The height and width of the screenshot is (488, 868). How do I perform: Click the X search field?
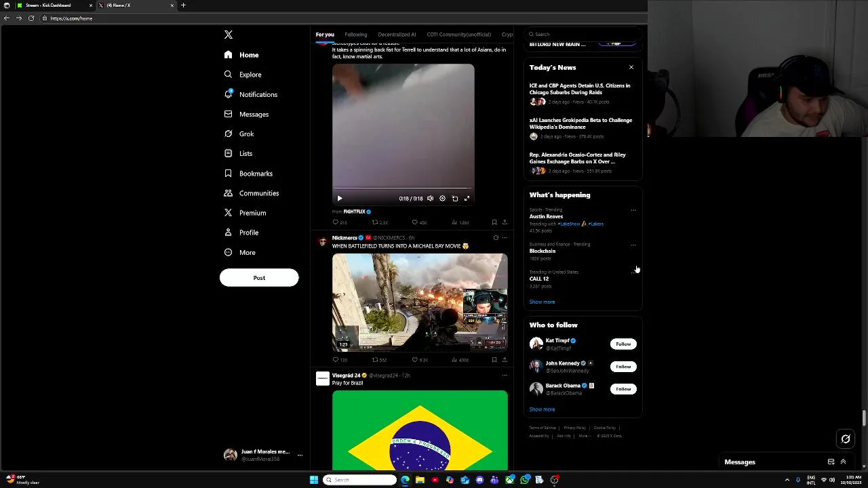(x=583, y=34)
